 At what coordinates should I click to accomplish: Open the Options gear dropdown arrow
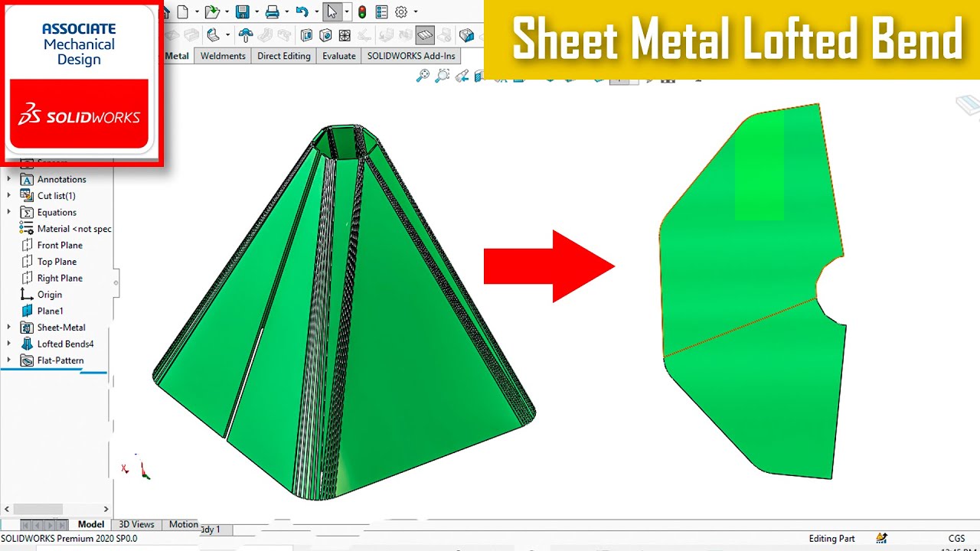pyautogui.click(x=416, y=11)
